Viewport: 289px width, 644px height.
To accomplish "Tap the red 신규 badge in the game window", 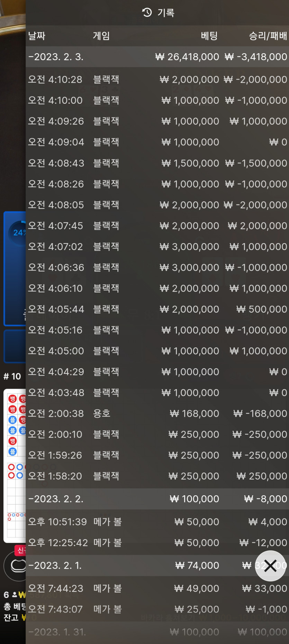I will tap(20, 550).
